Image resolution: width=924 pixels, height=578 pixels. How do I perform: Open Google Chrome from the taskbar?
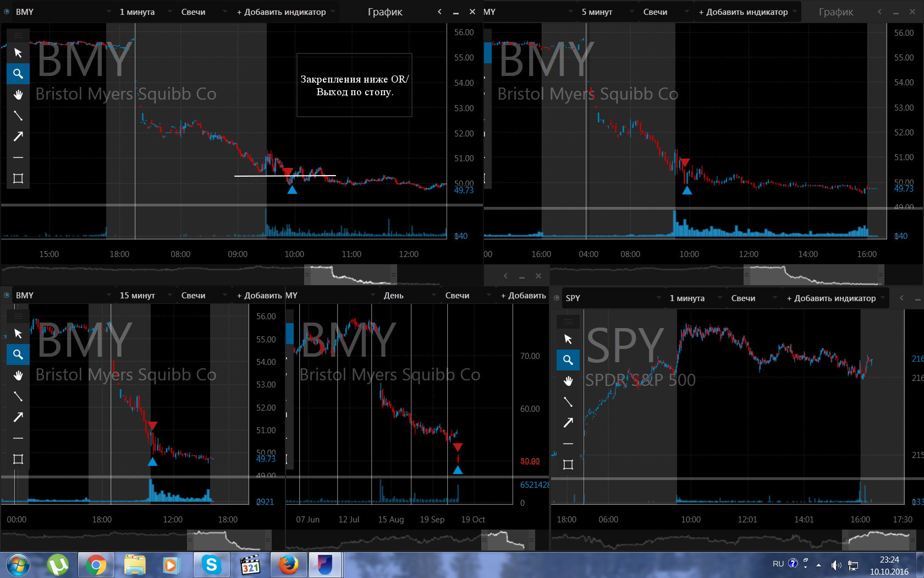pos(96,565)
